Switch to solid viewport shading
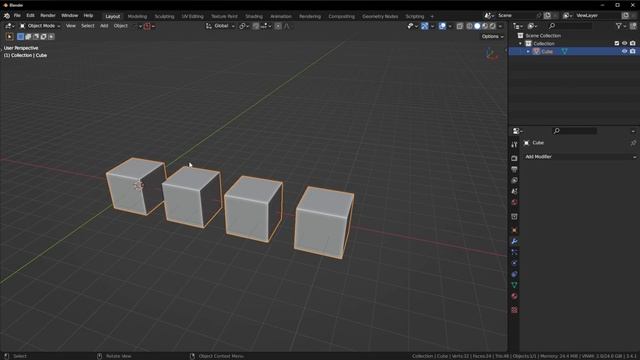Screen dimensions: 640x360 click(x=477, y=26)
